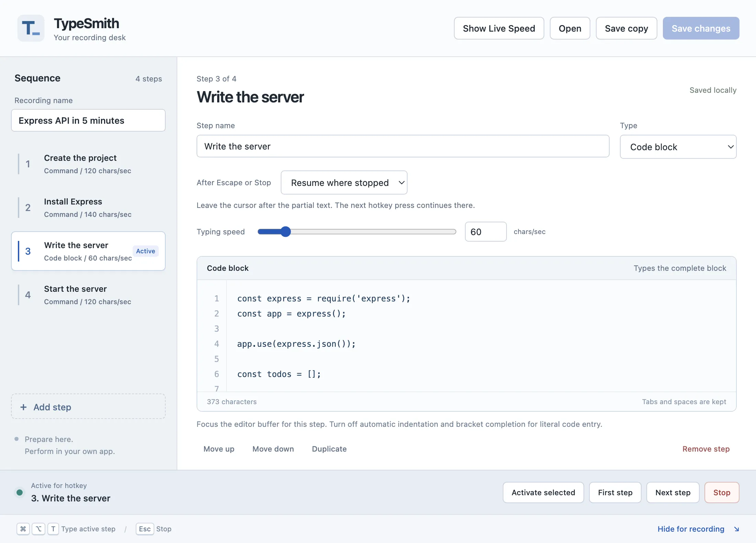Screen dimensions: 756x543
Task: Go to Next step
Action: coord(673,492)
